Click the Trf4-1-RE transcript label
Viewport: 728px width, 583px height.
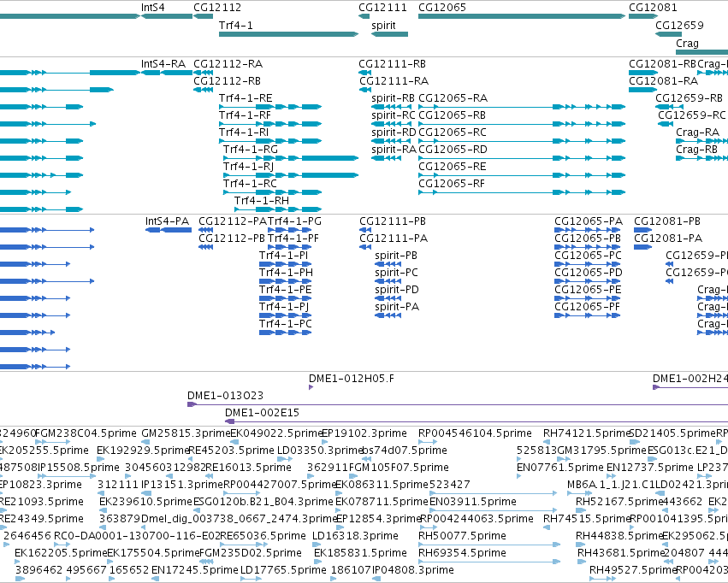[x=246, y=97]
